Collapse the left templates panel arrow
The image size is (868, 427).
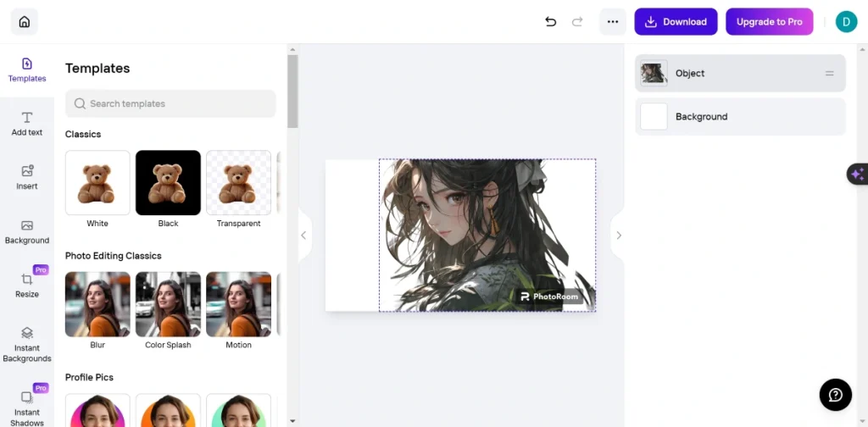point(304,235)
